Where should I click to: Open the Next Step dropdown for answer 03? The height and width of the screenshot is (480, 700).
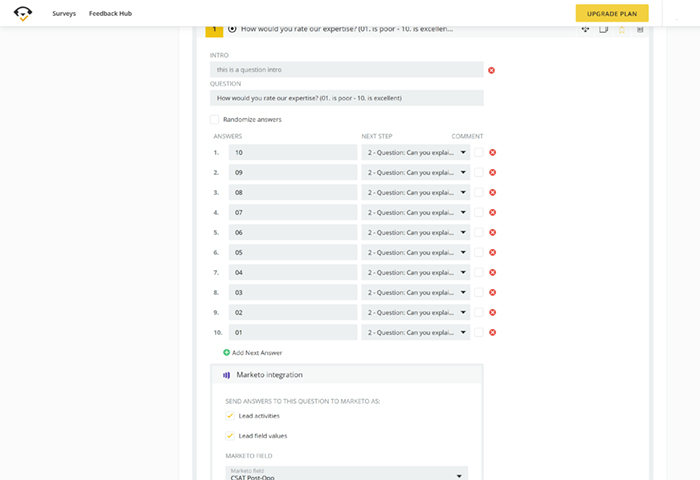point(415,292)
